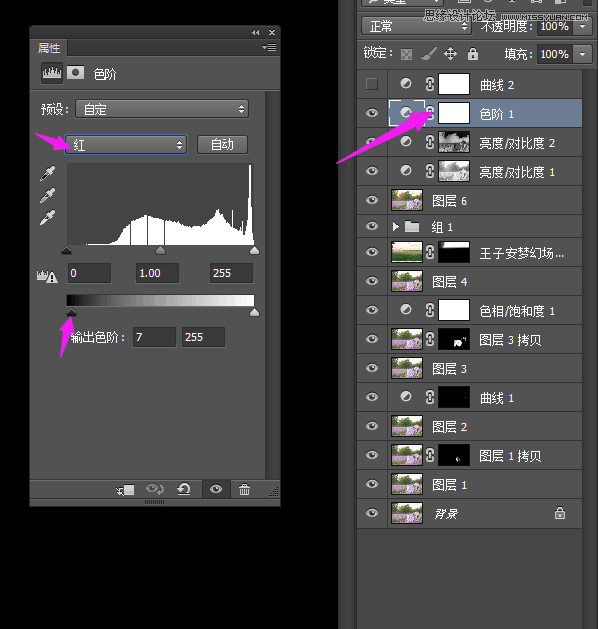The width and height of the screenshot is (598, 629).
Task: Select the 图层 1 拷贝 layer
Action: [469, 455]
